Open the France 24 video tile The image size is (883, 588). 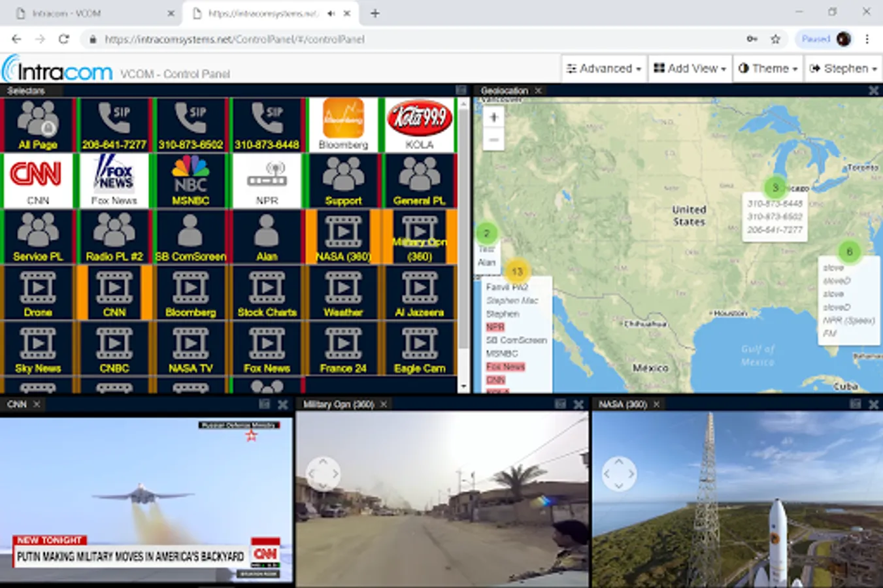click(343, 349)
